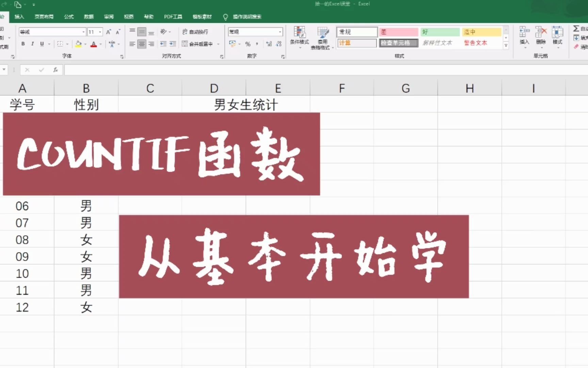Apply percent style in the 数字 group

pyautogui.click(x=248, y=44)
